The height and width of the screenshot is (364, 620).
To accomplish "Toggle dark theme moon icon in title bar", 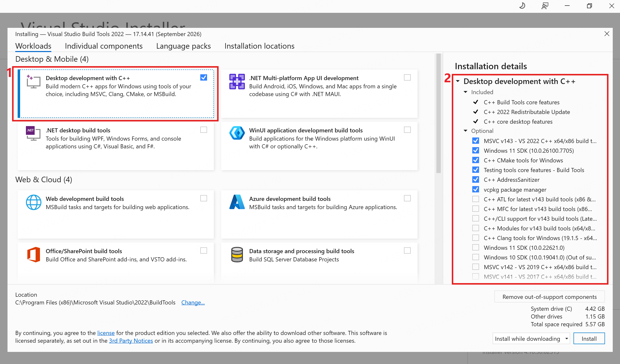I will tap(522, 6).
